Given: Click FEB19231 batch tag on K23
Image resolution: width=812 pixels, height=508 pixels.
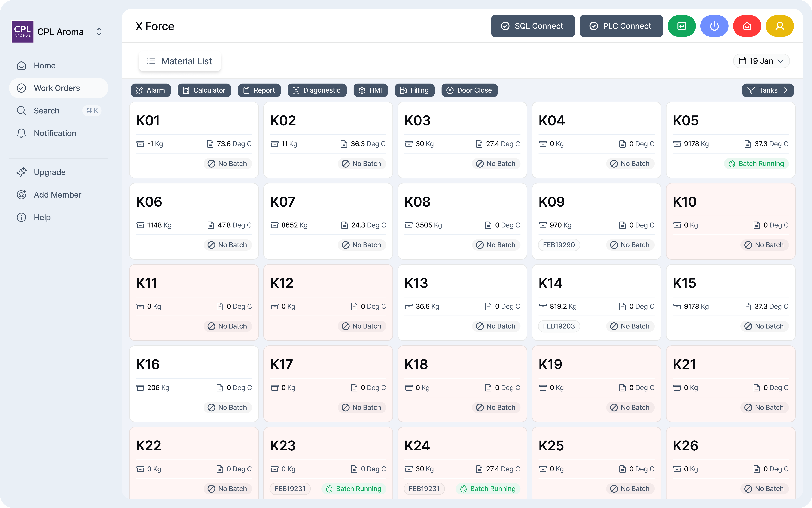Looking at the screenshot, I should tap(290, 489).
